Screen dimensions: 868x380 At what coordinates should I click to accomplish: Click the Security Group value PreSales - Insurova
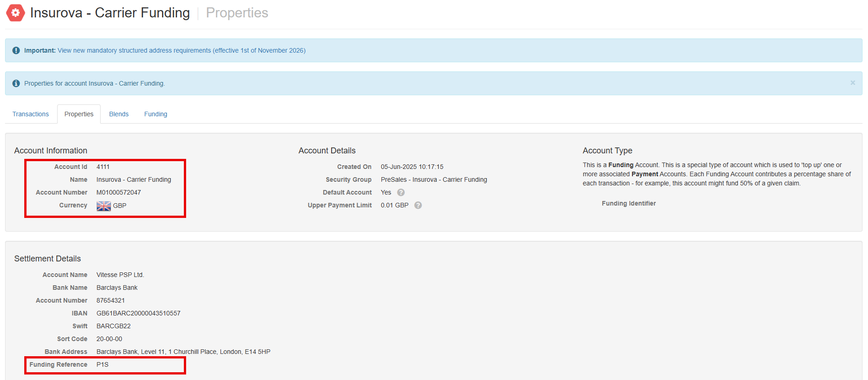point(434,179)
